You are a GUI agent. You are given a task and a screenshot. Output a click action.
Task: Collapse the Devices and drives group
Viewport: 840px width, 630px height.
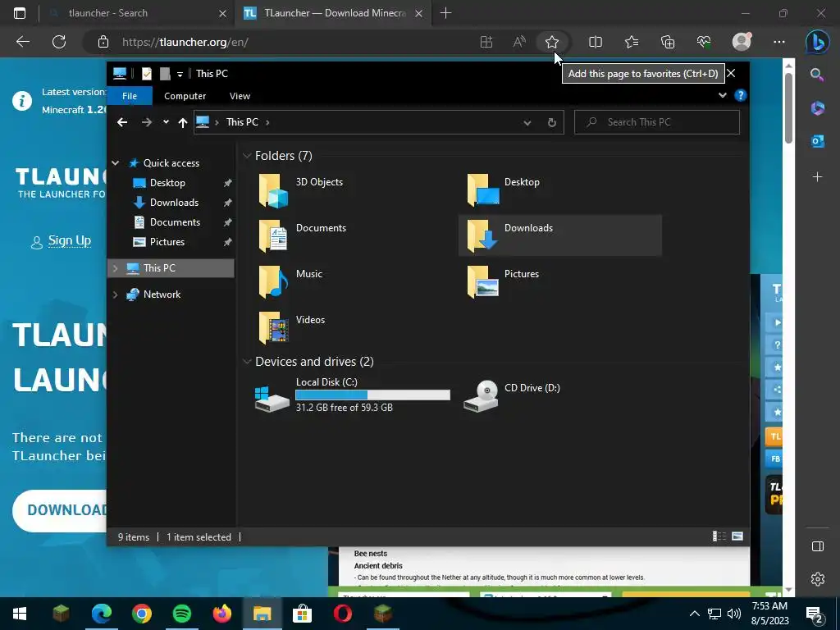pos(247,362)
